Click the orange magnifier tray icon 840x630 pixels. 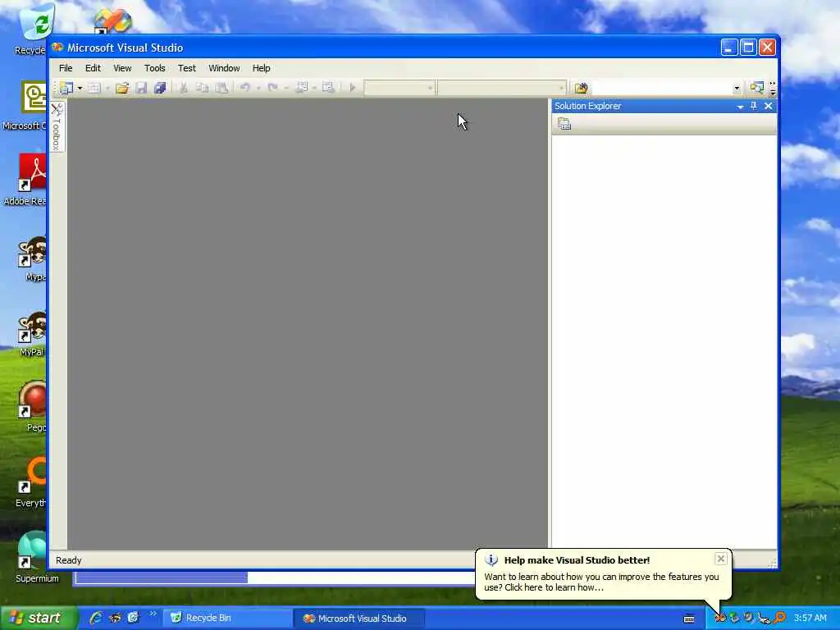(780, 618)
